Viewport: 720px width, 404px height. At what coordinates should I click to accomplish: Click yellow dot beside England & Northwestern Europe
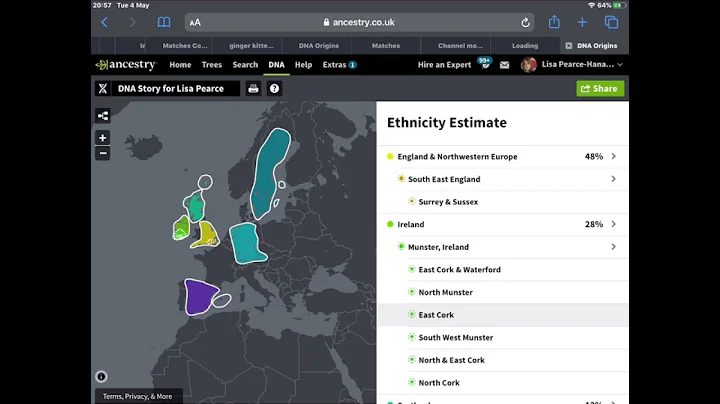pos(390,157)
